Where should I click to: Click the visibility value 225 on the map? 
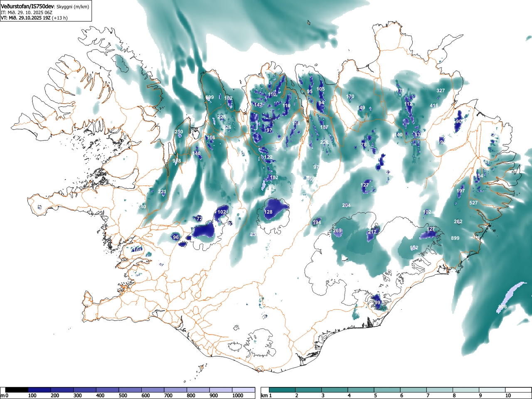click(222, 117)
